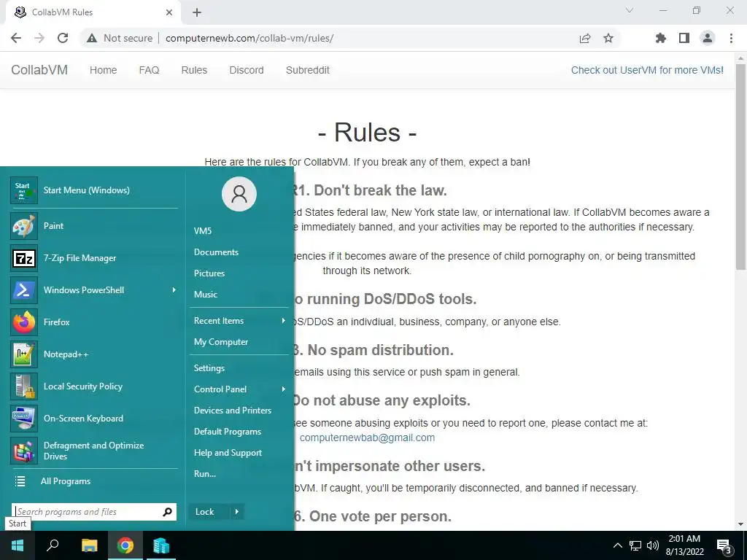747x560 pixels.
Task: Reload the page in Chrome
Action: [x=63, y=38]
